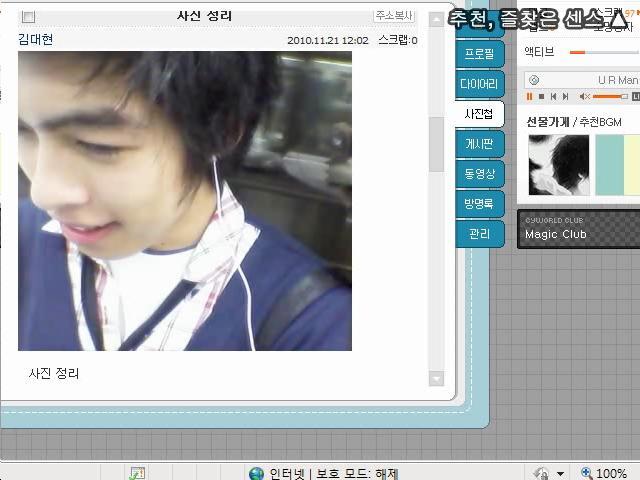This screenshot has height=480, width=640.
Task: Click the globe internet zone icon
Action: point(256,473)
